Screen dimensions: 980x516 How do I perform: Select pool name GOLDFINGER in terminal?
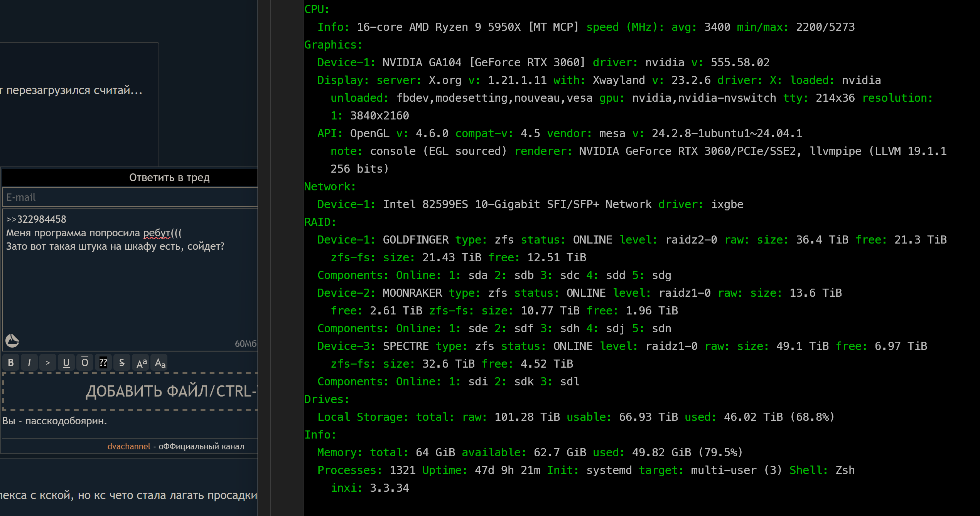click(x=416, y=240)
